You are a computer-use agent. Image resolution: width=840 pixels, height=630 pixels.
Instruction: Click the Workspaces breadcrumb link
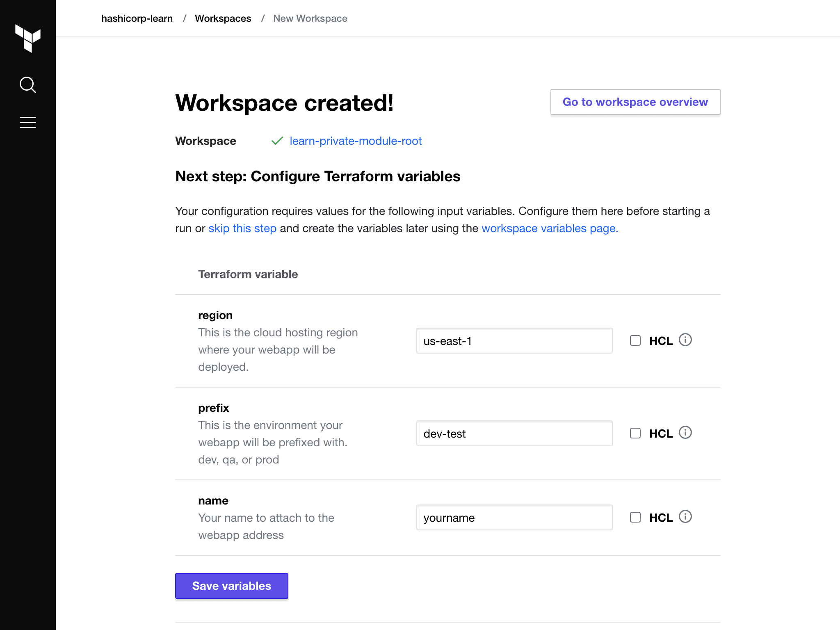pyautogui.click(x=223, y=18)
